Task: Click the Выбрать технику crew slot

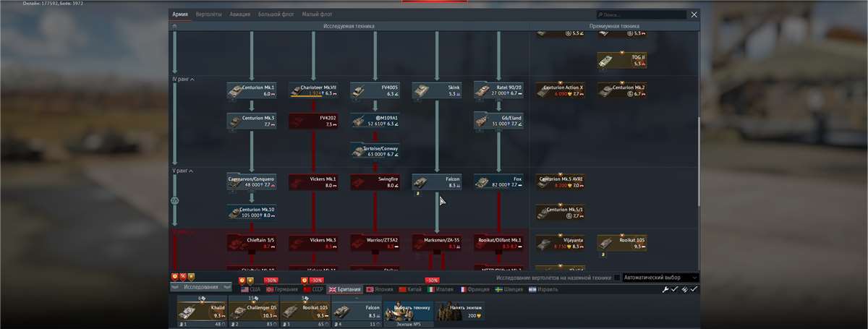Action: click(x=408, y=312)
